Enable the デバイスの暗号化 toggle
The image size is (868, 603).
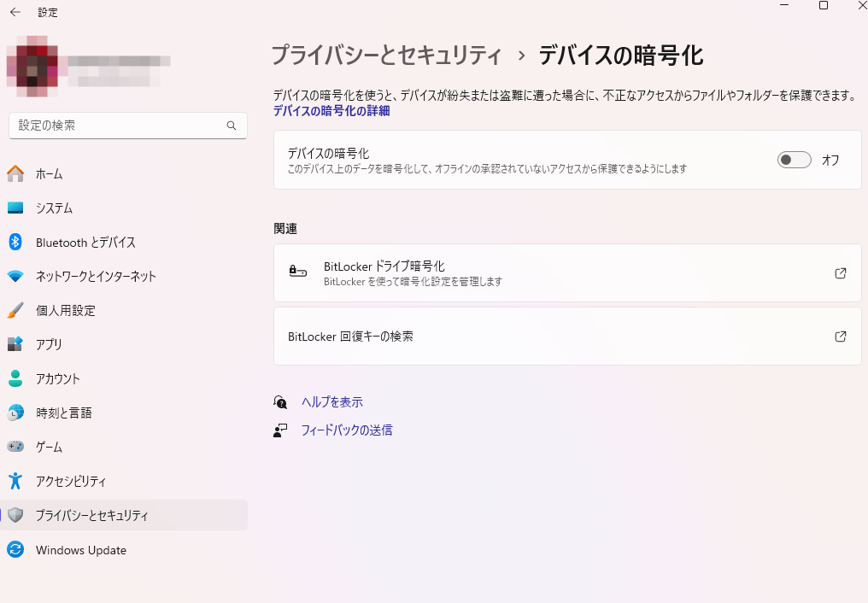tap(794, 160)
